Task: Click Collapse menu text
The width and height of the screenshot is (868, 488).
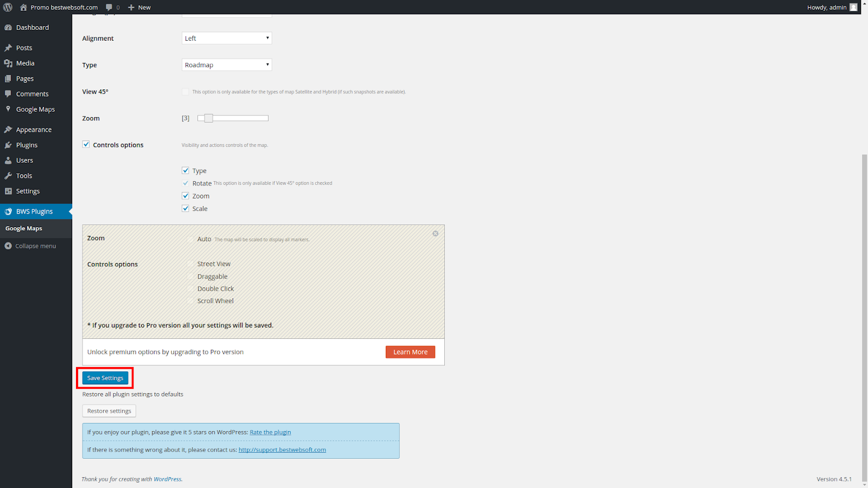Action: click(x=35, y=246)
